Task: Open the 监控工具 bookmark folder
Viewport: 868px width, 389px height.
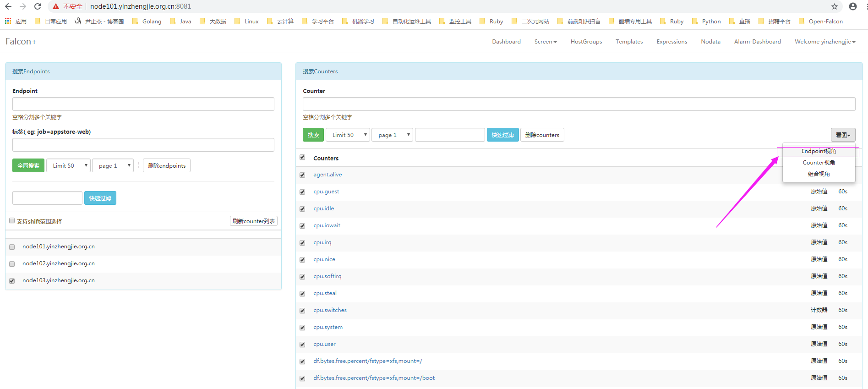Action: coord(455,21)
